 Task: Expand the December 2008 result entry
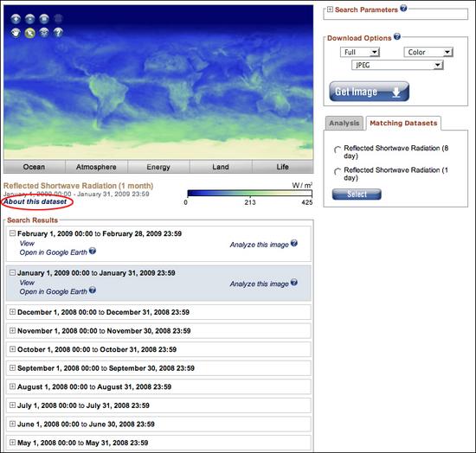tap(12, 312)
